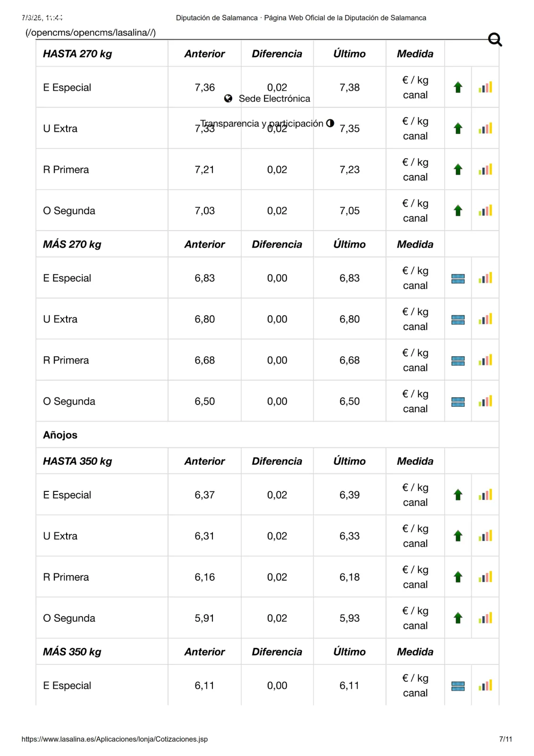Click the globe icon beside Sede Electrónica

click(228, 98)
